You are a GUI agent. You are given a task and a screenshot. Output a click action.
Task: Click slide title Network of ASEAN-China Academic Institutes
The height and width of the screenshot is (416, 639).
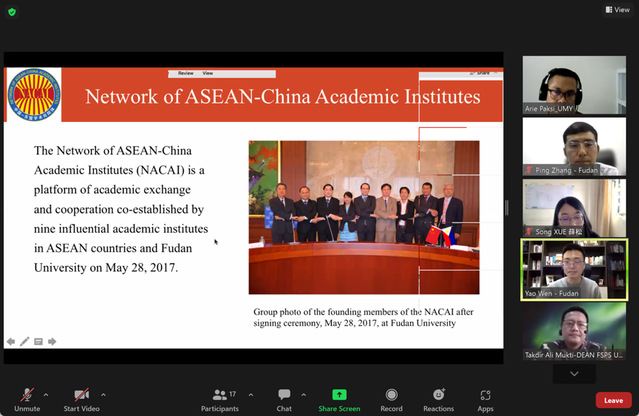coord(283,97)
